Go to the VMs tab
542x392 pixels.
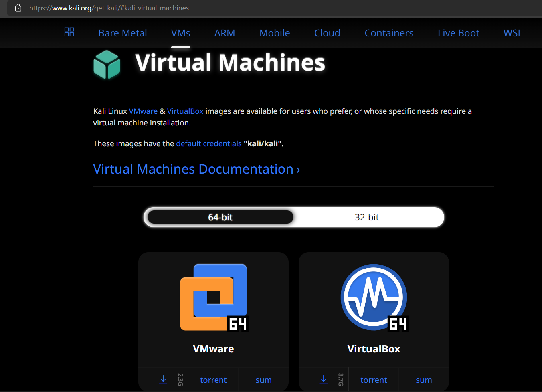(x=181, y=33)
